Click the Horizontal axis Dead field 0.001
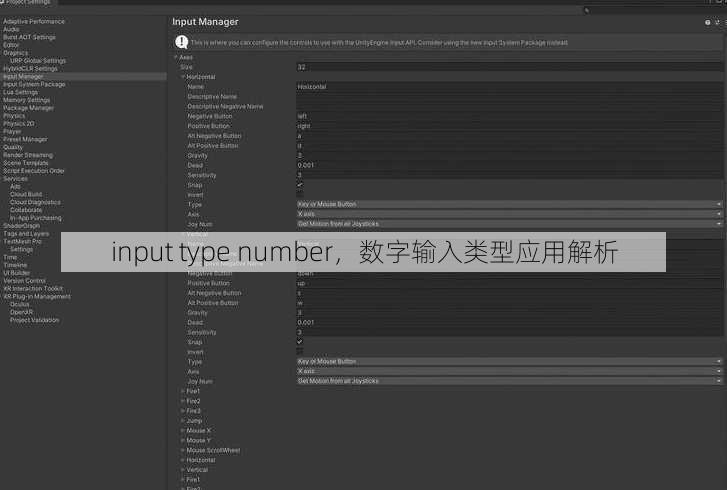 click(510, 165)
